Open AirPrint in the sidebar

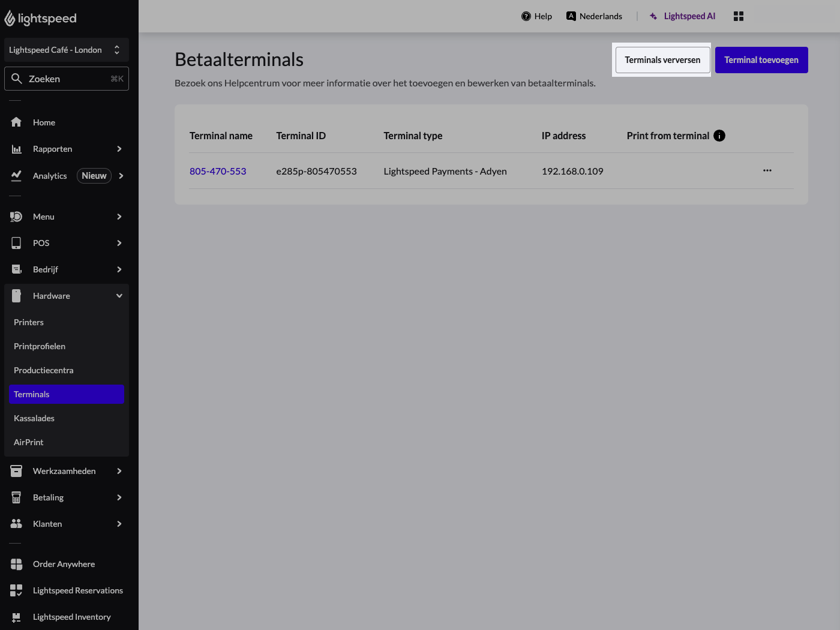[67, 442]
